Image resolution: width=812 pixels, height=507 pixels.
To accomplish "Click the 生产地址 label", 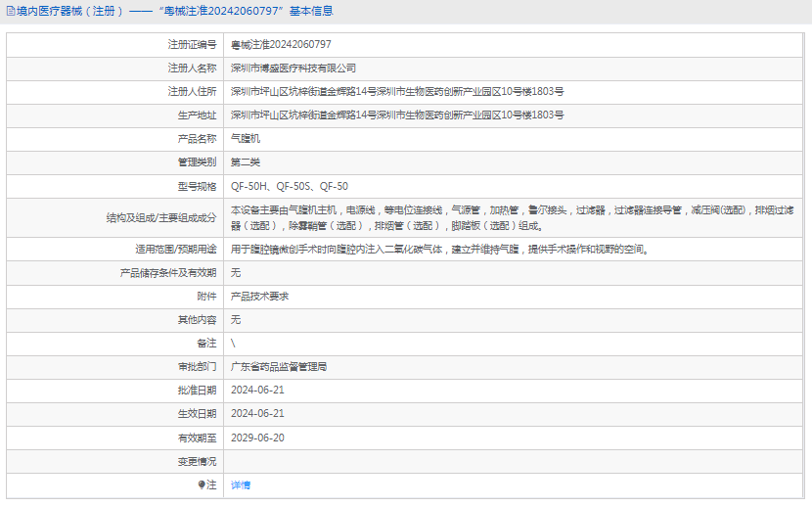I will pyautogui.click(x=197, y=115).
